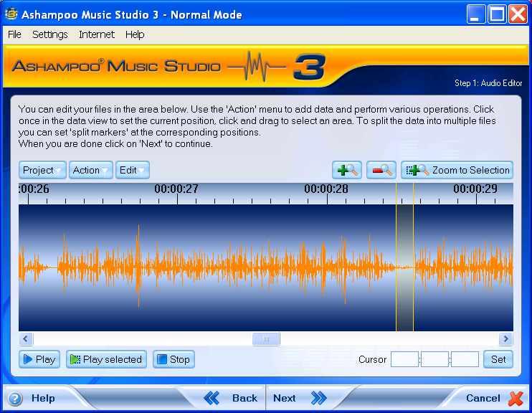Click the zoom in magnifier icon
The width and height of the screenshot is (532, 413).
point(347,170)
